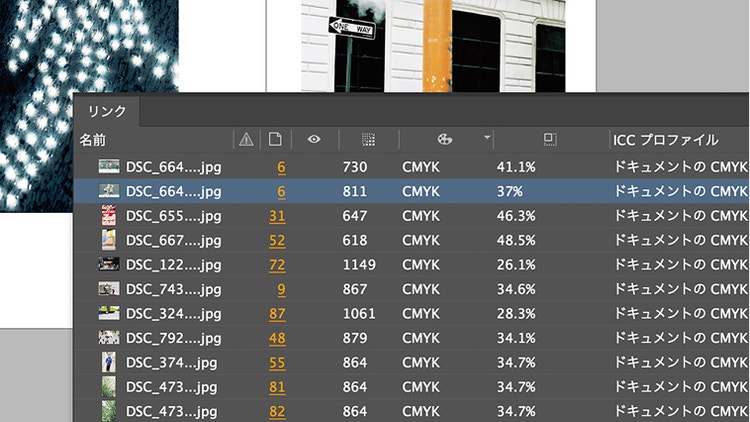Select the DSC_122....jpg file name
750x422 pixels.
(174, 265)
